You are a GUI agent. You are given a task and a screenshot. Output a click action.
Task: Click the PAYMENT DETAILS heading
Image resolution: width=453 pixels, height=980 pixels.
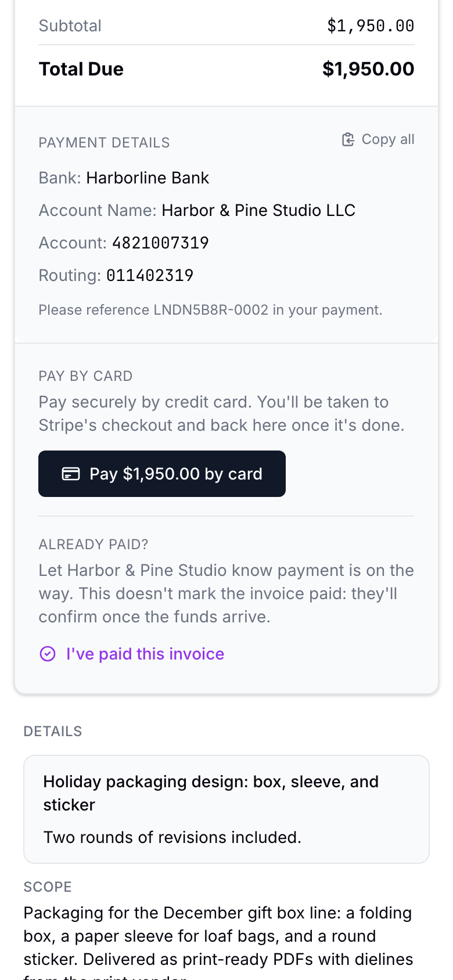(x=104, y=143)
